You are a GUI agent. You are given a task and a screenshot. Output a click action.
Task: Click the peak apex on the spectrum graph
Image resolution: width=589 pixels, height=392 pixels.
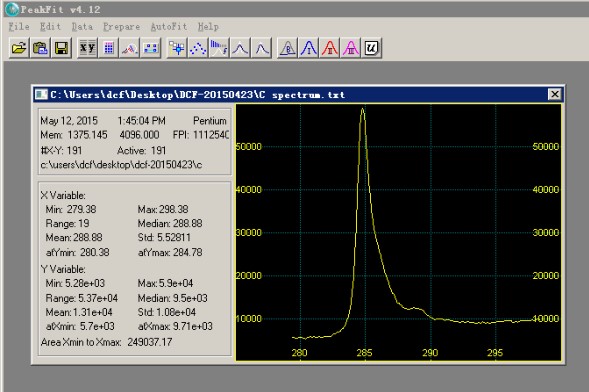[362, 109]
